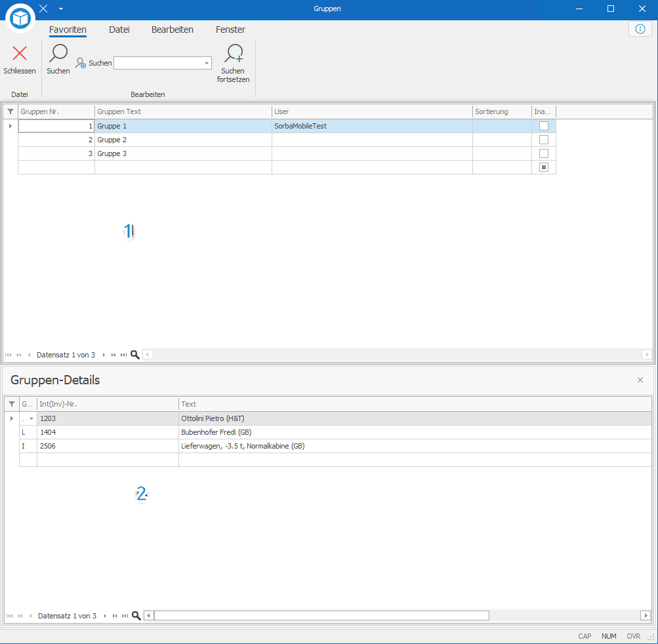Image resolution: width=658 pixels, height=644 pixels.
Task: Toggle Inaktiv checkbox in the empty new row
Action: coord(544,167)
